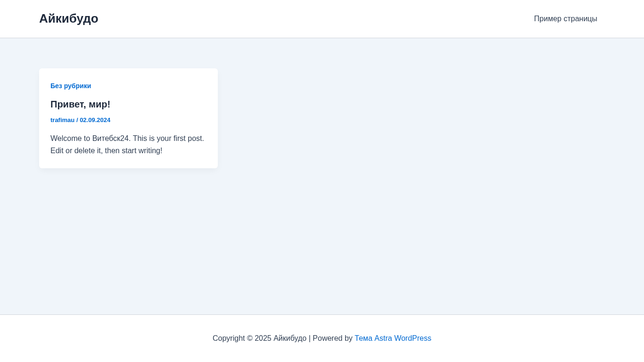Open the Привет, мир! post title
Viewport: 644px width, 362px height.
(80, 104)
